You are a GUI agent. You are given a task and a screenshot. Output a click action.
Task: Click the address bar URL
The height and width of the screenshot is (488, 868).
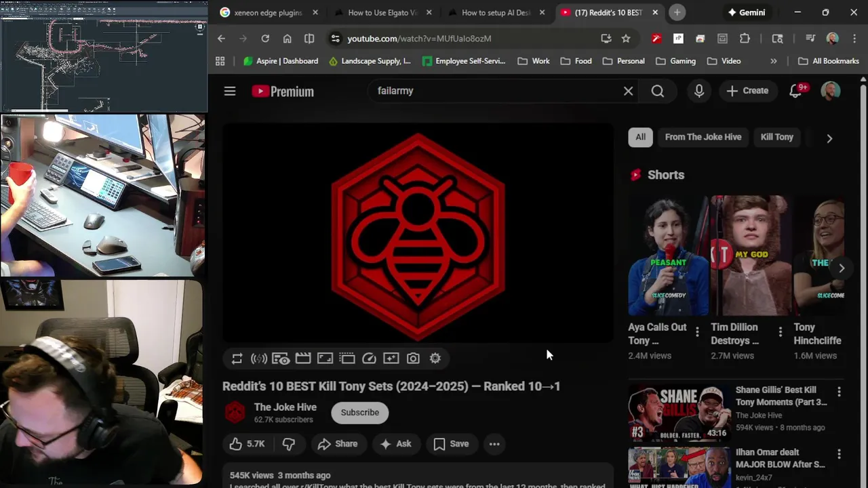click(x=419, y=39)
